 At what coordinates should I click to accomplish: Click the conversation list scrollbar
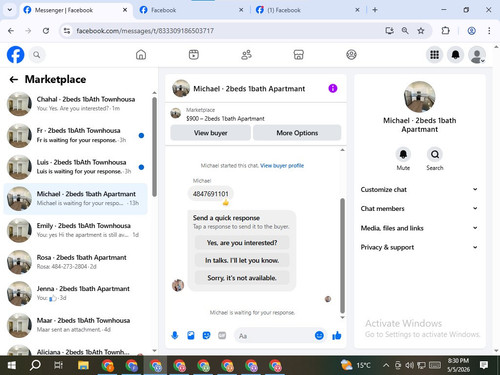tap(154, 147)
